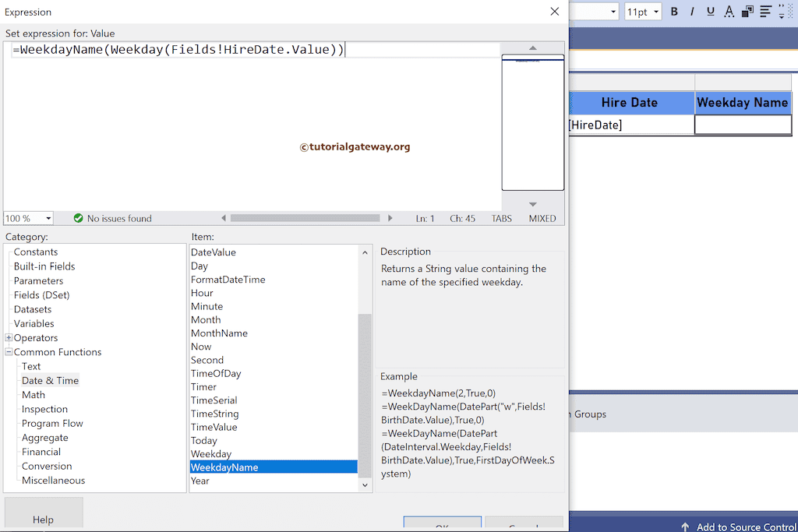Click the editor minimap preview
798x532 pixels.
click(533, 122)
